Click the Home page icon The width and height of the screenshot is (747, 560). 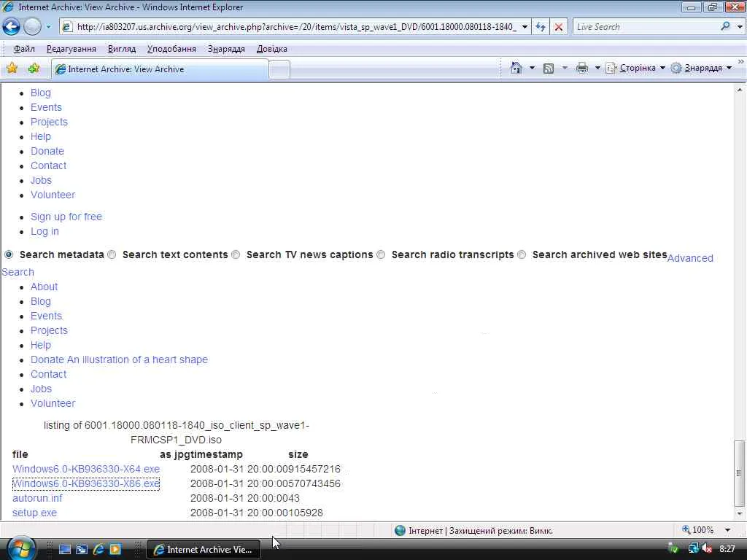tap(516, 68)
